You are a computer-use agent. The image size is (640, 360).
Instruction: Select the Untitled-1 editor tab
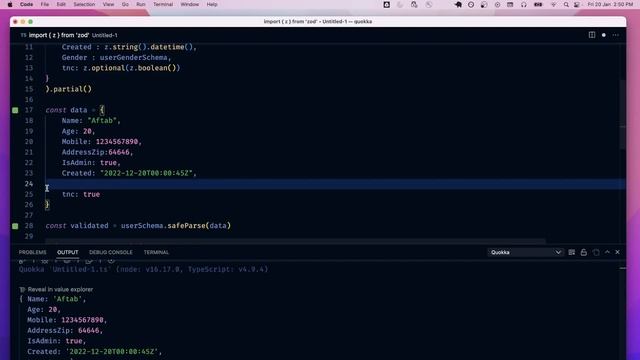pyautogui.click(x=69, y=35)
